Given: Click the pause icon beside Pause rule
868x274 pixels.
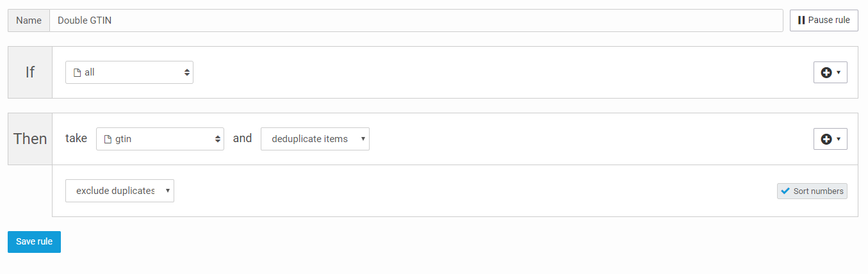Looking at the screenshot, I should point(801,20).
